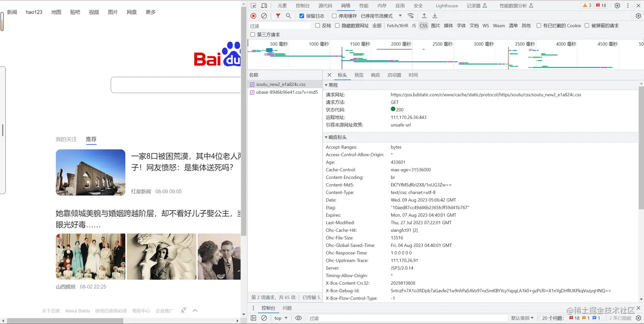Collapse Baidu footer with the chevron icon

195,311
